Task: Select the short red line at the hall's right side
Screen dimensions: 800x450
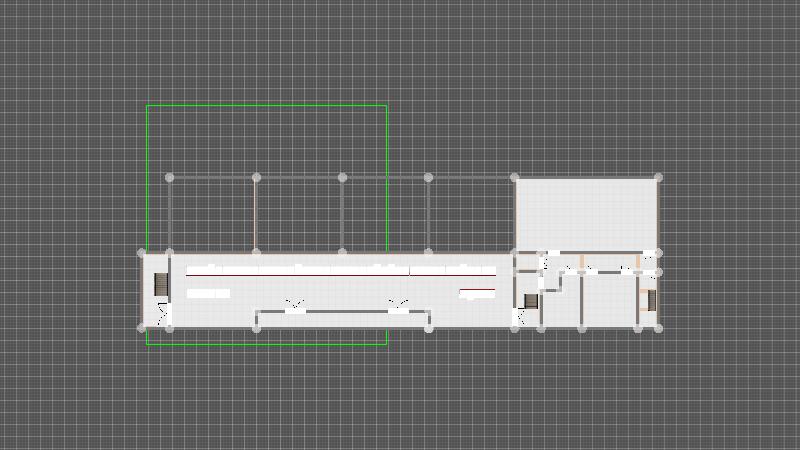Action: (477, 290)
